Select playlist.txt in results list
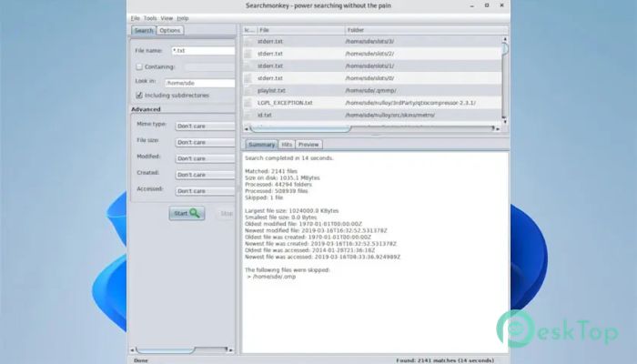The width and height of the screenshot is (637, 364). pos(271,91)
